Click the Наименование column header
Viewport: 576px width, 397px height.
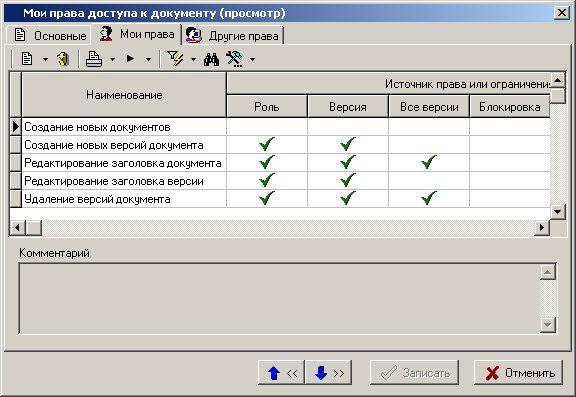124,95
